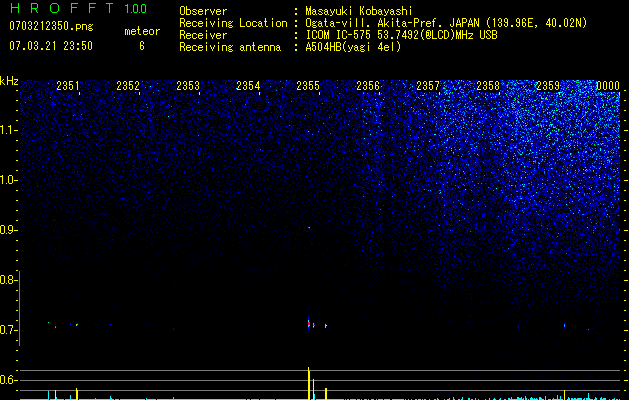Screen dimensions: 629x400
Task: Click the tallest yellow intensity spike at 2355
Action: tap(308, 383)
